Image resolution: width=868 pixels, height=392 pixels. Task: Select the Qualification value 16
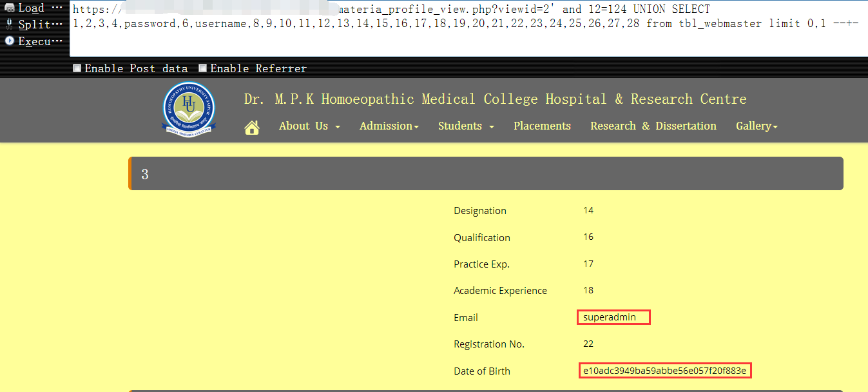point(588,237)
